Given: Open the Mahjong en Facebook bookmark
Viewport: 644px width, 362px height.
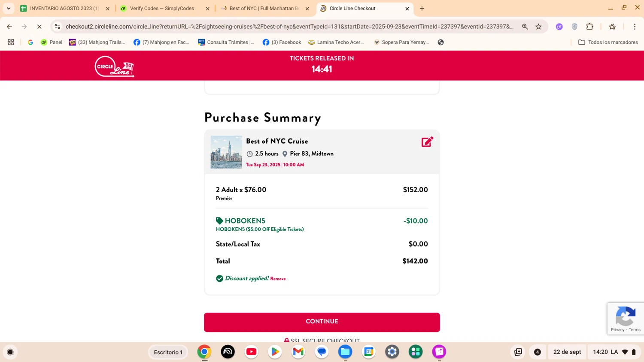Looking at the screenshot, I should 161,42.
